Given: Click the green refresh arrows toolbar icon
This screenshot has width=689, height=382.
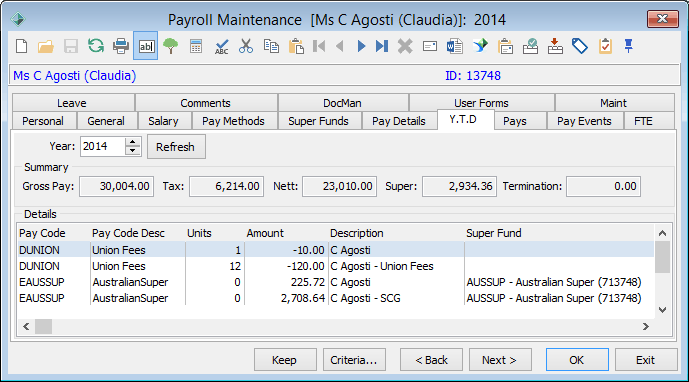Looking at the screenshot, I should (95, 46).
